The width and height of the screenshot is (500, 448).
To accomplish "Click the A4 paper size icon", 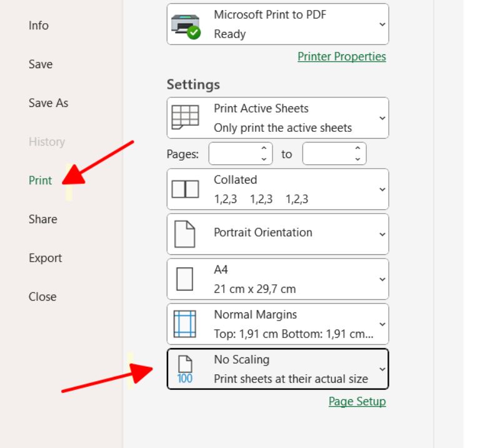I will [185, 279].
